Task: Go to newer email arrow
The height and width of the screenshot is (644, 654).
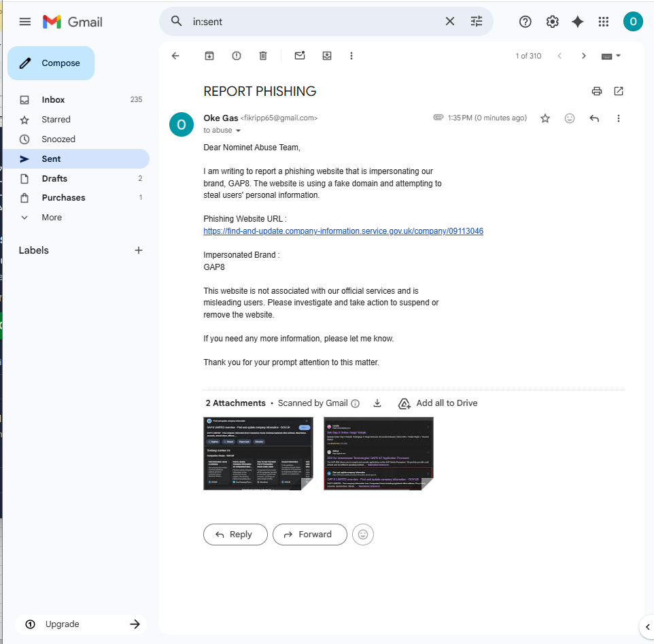Action: point(560,56)
